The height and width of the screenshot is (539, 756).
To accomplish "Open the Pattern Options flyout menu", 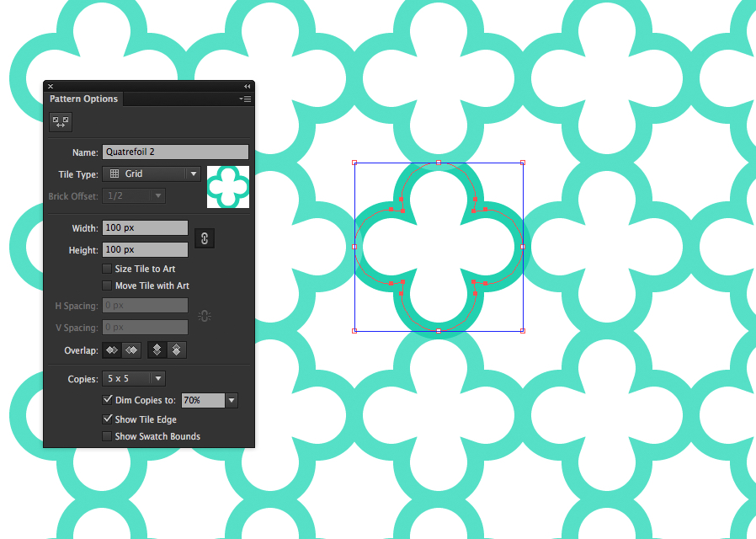I will [x=244, y=99].
